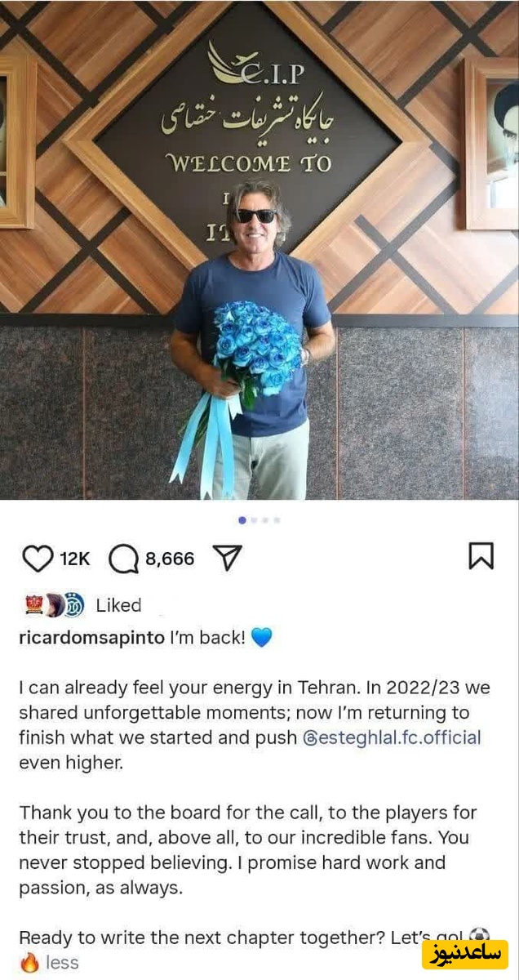Select the third carousel dot indicator
Screen dimensions: 519x980
click(x=265, y=519)
